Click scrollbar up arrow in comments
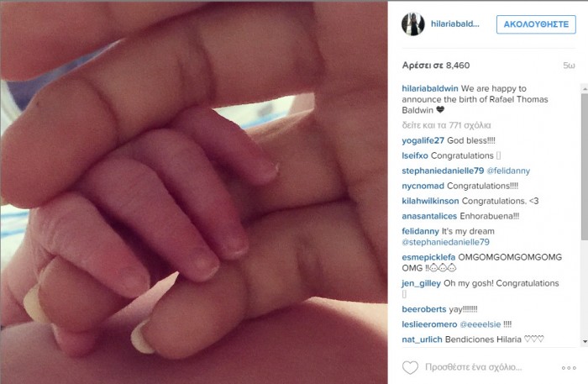 pos(585,88)
